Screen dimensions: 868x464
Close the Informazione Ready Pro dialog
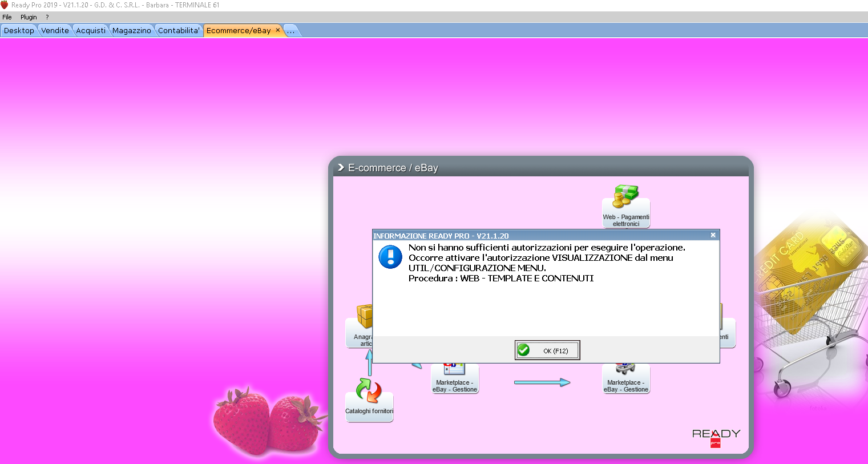[713, 235]
